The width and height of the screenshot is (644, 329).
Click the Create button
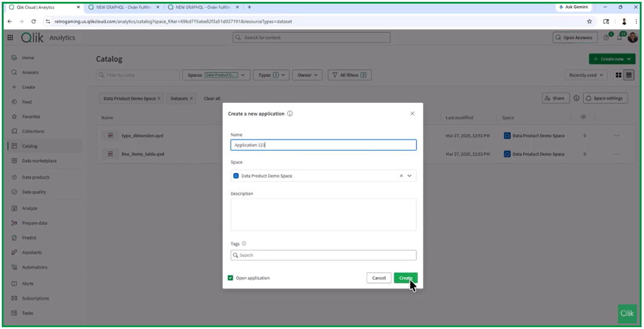(405, 278)
